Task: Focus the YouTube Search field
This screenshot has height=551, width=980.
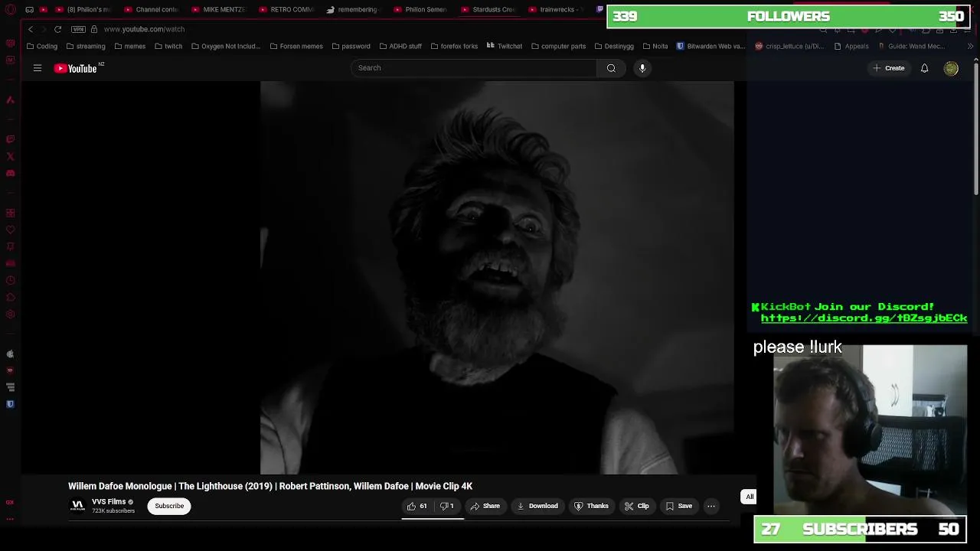Action: coord(474,68)
